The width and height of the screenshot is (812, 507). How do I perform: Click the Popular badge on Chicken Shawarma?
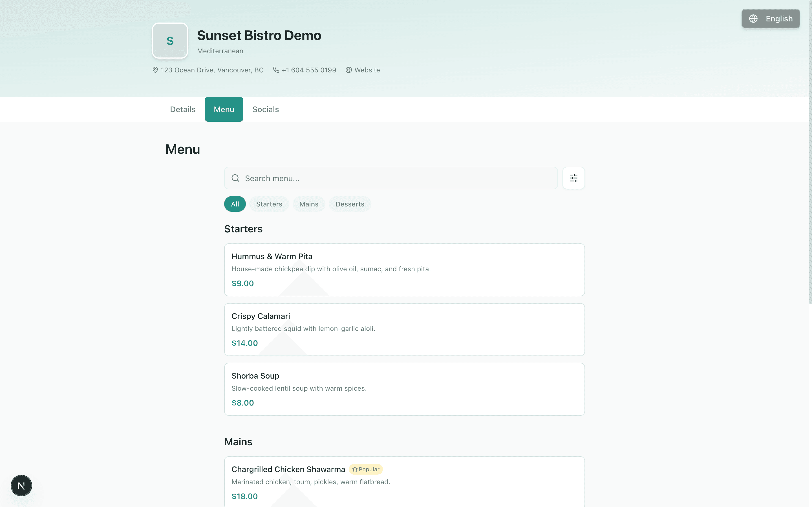[x=366, y=469]
